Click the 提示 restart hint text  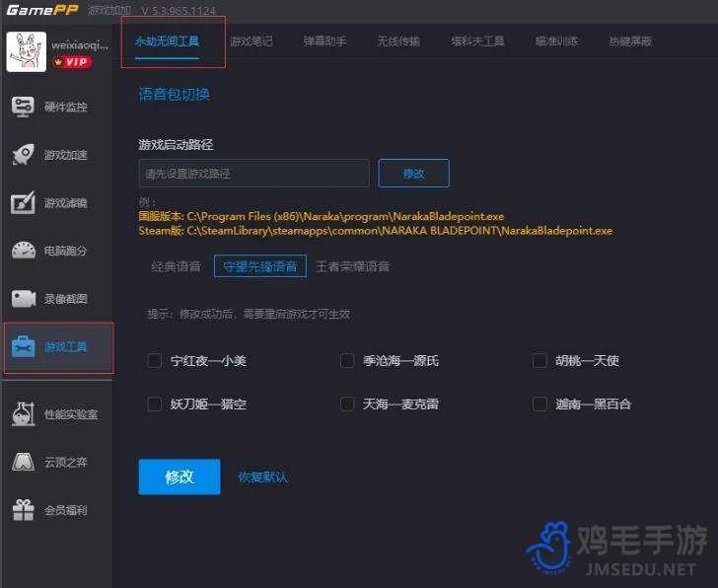coord(249,314)
